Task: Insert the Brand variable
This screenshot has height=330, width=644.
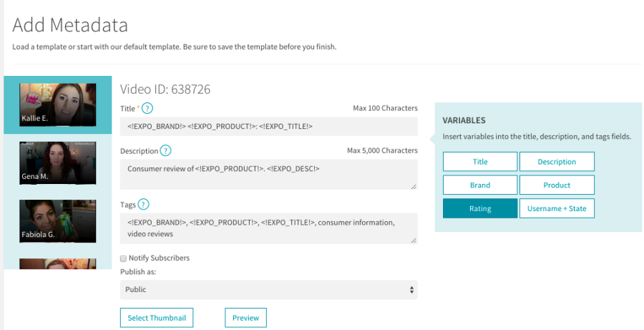Action: (x=480, y=185)
